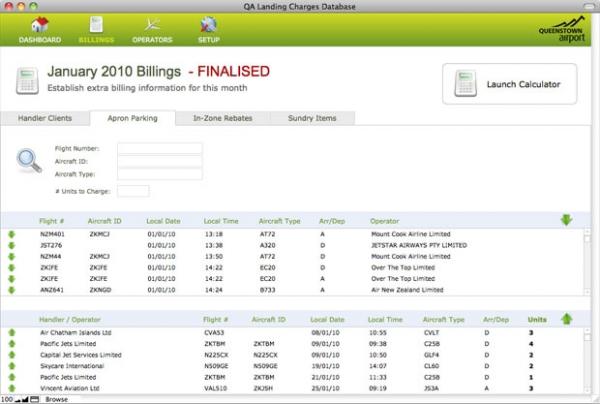Screen dimensions: 600x404
Task: Select JETSTAR AIRWAYS PTY LIMITED operator cell
Action: pyautogui.click(x=419, y=245)
